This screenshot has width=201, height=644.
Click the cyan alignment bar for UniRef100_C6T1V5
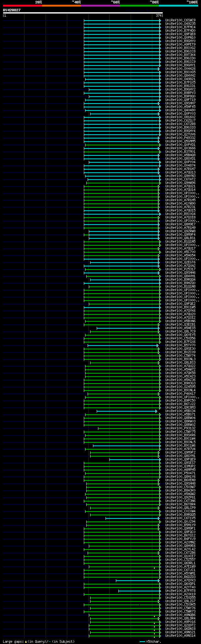pos(133,518)
